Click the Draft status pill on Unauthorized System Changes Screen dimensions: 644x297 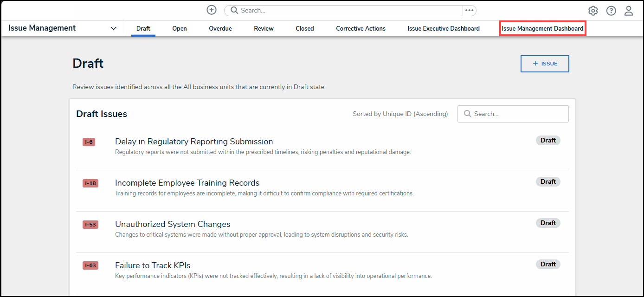coord(548,223)
